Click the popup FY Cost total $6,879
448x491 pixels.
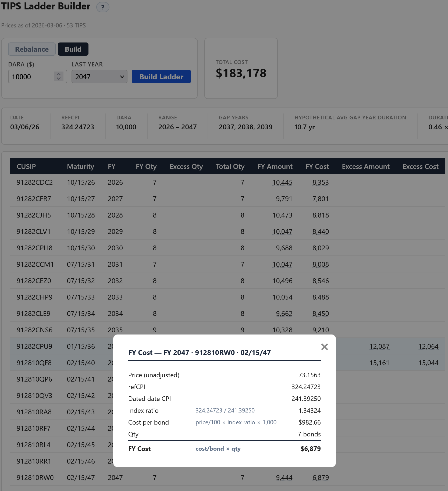[311, 449]
